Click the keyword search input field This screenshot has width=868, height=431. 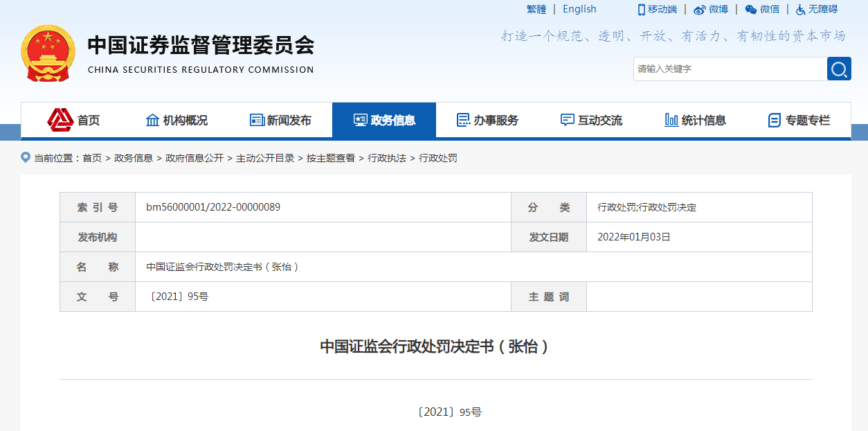coord(730,69)
